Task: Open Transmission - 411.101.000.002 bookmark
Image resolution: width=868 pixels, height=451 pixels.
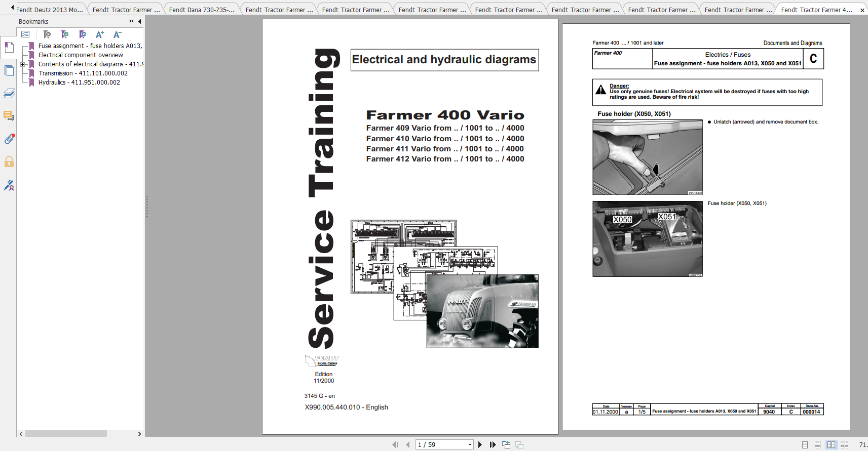Action: pyautogui.click(x=83, y=73)
